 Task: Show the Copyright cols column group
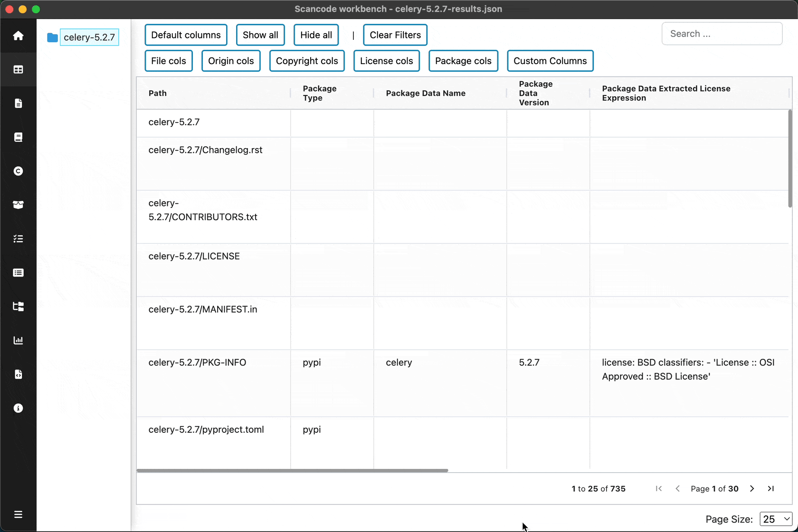tap(307, 61)
